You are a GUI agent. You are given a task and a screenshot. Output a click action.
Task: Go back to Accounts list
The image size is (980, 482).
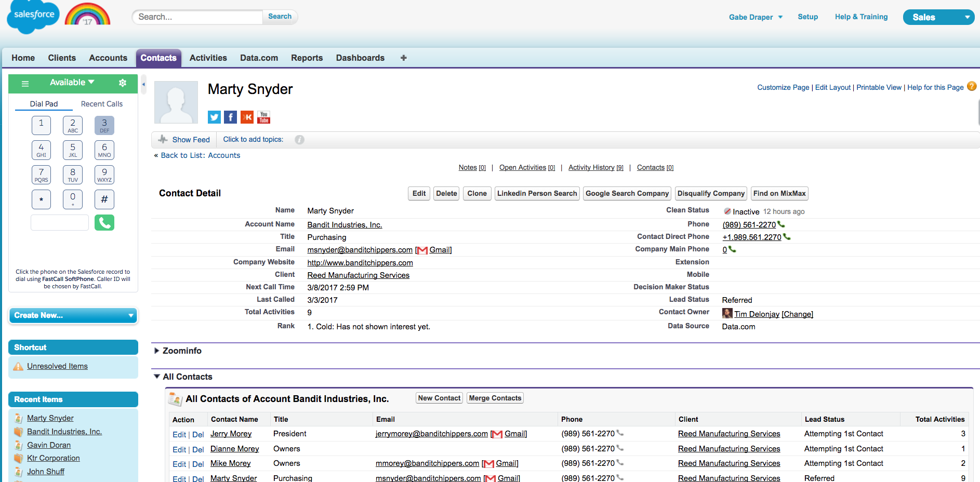(x=201, y=155)
